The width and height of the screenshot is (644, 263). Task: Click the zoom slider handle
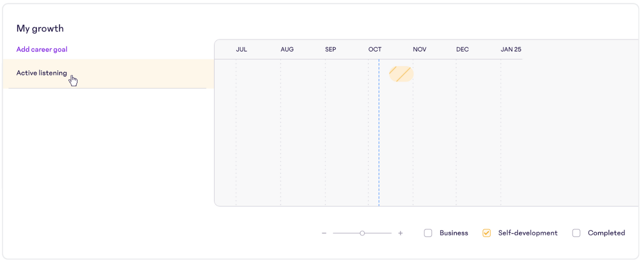point(362,233)
